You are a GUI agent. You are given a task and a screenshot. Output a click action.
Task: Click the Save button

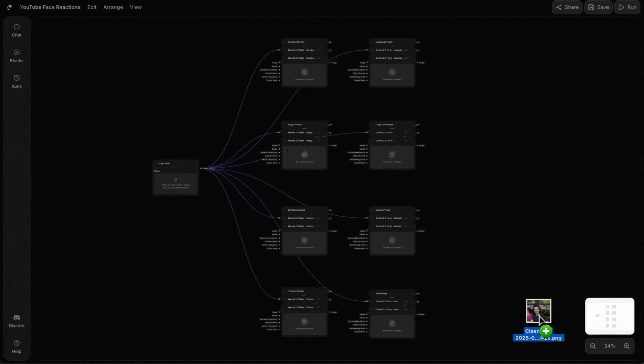(x=598, y=7)
